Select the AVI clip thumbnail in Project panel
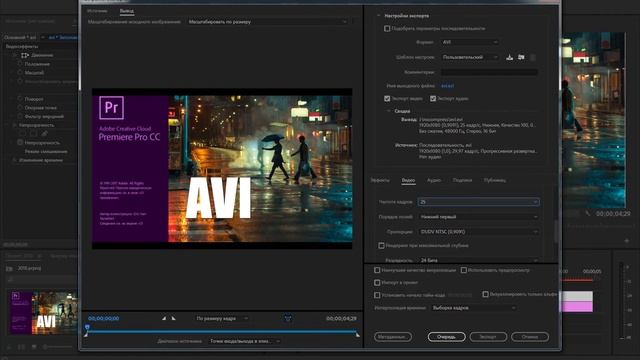Viewport: 640px width, 360px height. coord(43,312)
